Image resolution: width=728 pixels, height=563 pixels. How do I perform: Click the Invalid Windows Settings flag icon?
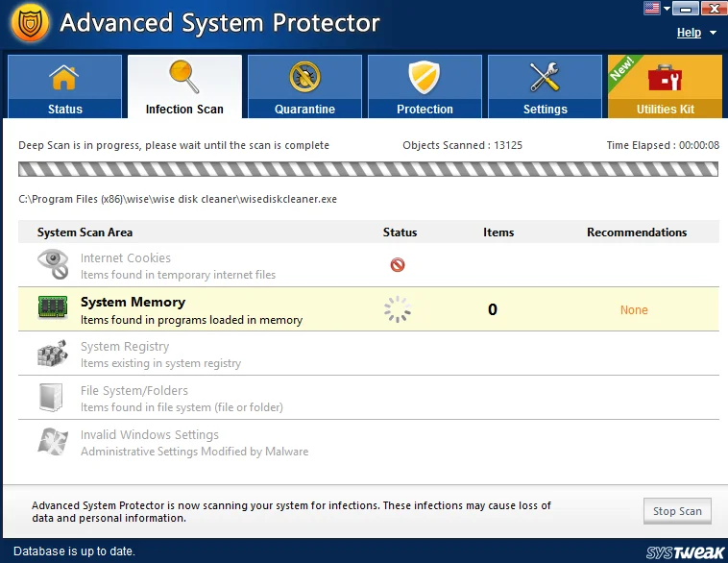point(53,441)
